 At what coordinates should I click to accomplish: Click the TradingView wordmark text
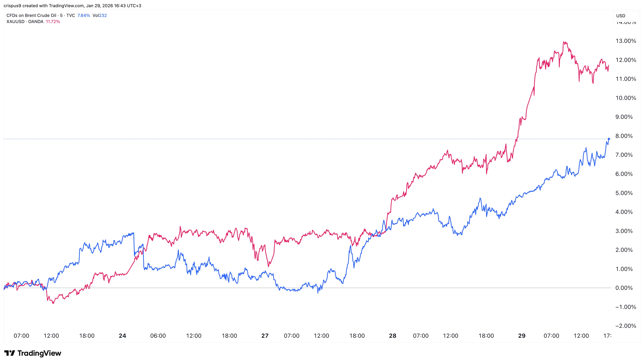click(x=39, y=353)
